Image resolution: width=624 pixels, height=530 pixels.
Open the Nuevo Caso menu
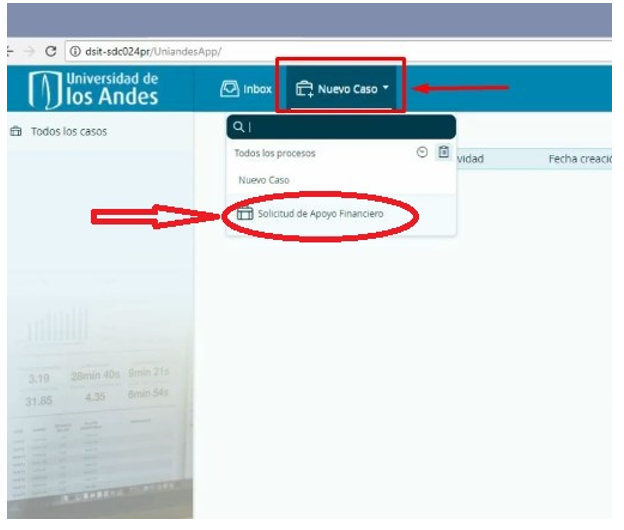coord(341,88)
